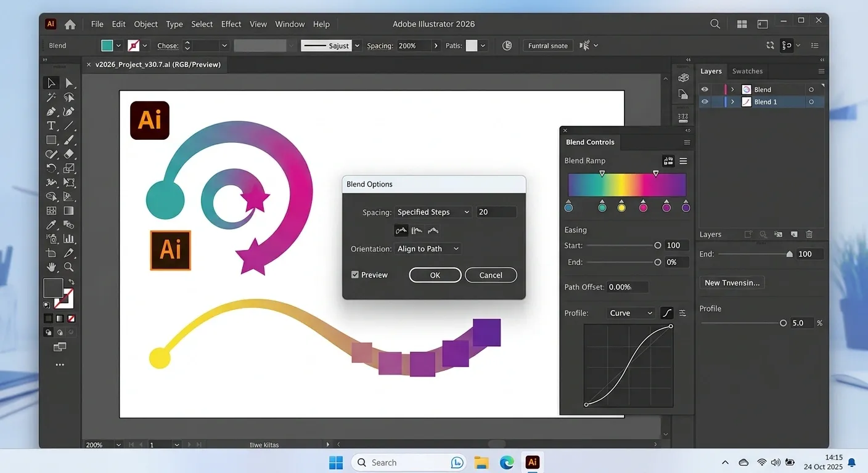Click the edit toolbar three-dots icon

[60, 365]
